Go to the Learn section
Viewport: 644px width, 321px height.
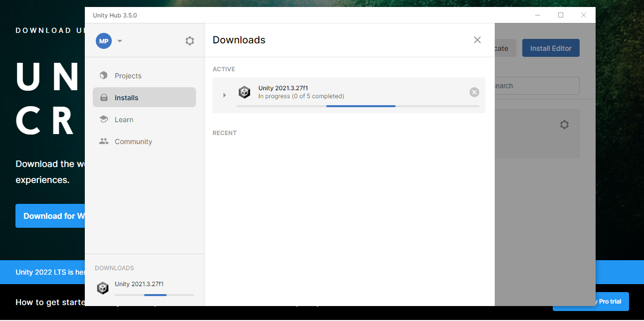click(144, 120)
